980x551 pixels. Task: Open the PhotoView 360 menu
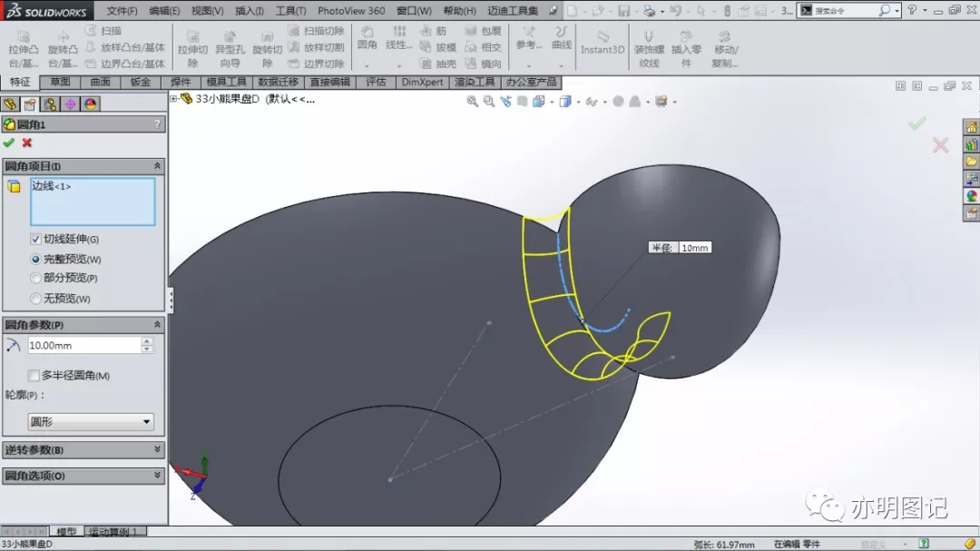[x=351, y=11]
